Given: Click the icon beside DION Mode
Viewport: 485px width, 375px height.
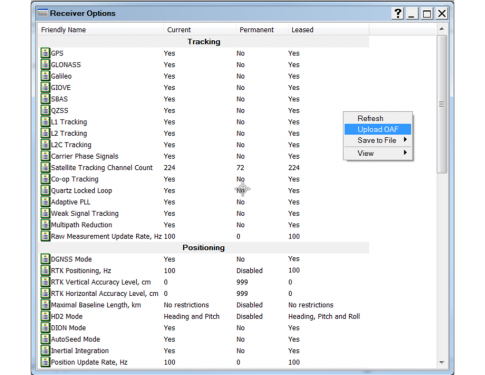Looking at the screenshot, I should pos(45,328).
